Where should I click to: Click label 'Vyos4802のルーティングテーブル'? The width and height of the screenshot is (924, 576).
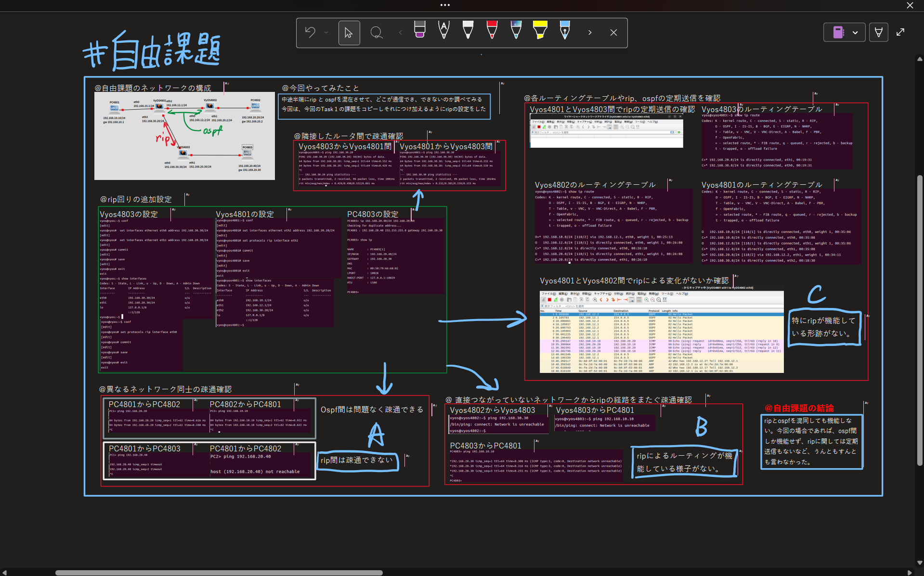(595, 185)
